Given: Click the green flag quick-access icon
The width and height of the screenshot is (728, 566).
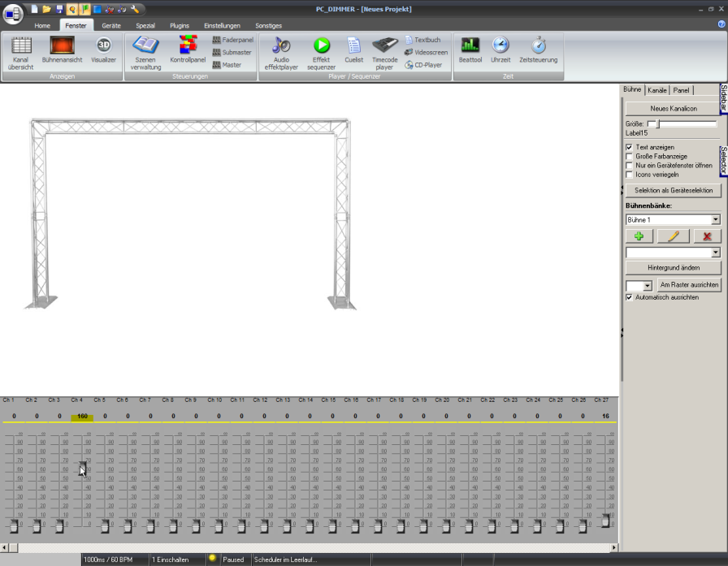Looking at the screenshot, I should 84,9.
